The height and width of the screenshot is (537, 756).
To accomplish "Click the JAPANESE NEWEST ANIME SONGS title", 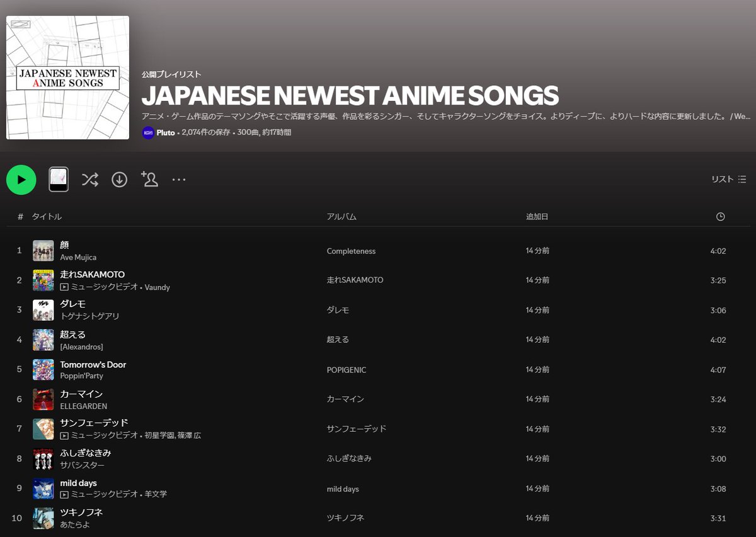I will point(350,96).
